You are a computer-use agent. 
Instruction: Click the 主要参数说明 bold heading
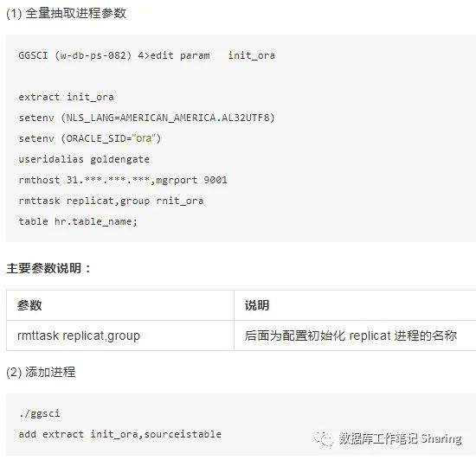[48, 268]
